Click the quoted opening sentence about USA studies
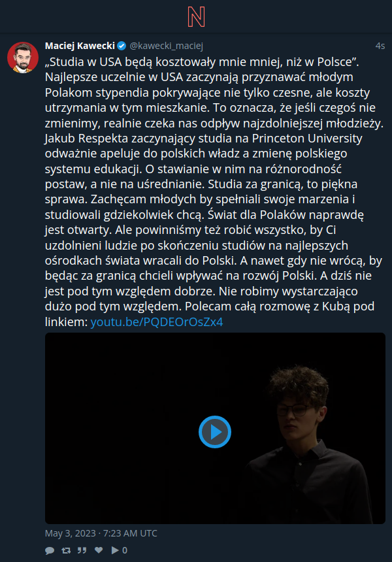This screenshot has height=562, width=392. pos(202,62)
